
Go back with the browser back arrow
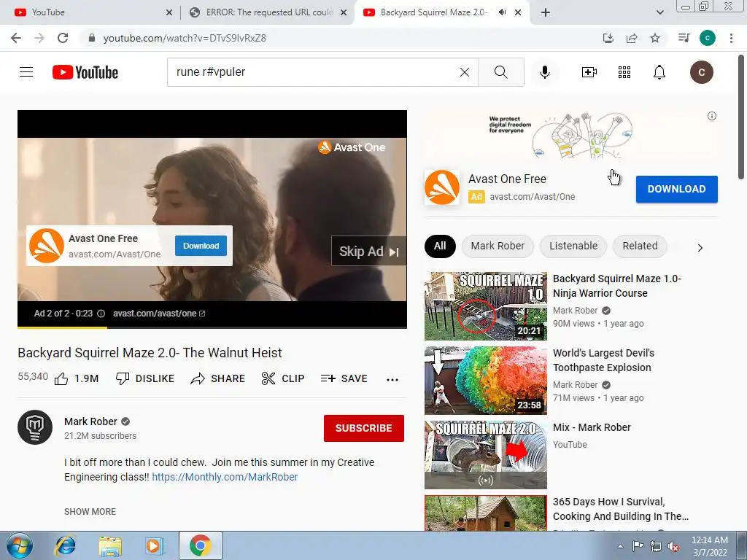coord(16,38)
